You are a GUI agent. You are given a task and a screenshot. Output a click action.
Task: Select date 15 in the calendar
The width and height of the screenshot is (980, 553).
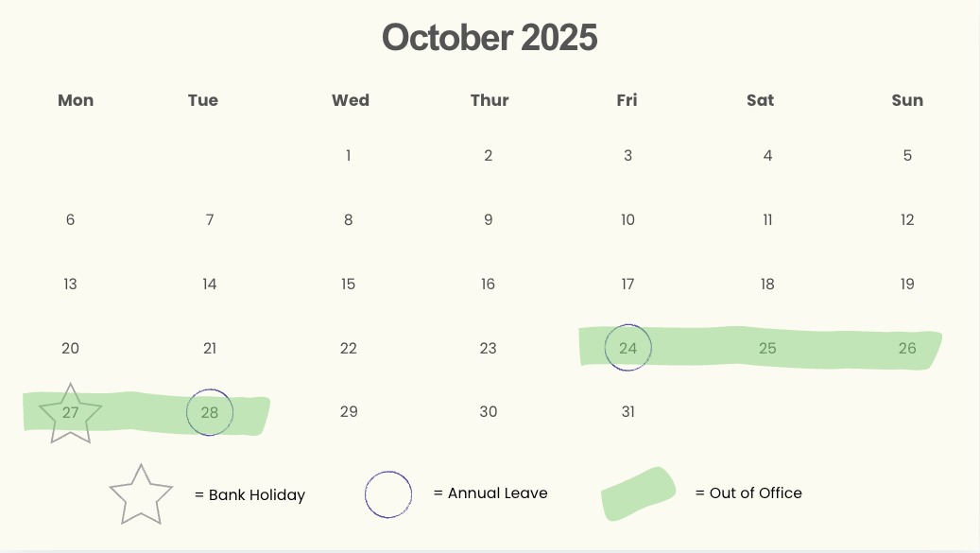point(348,284)
